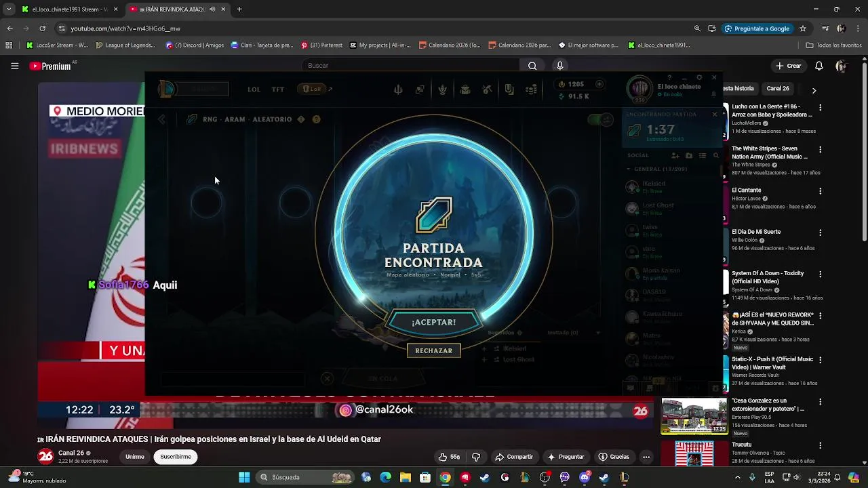Viewport: 868px width, 488px height.
Task: Start YouTube voice search with microphone
Action: point(559,66)
